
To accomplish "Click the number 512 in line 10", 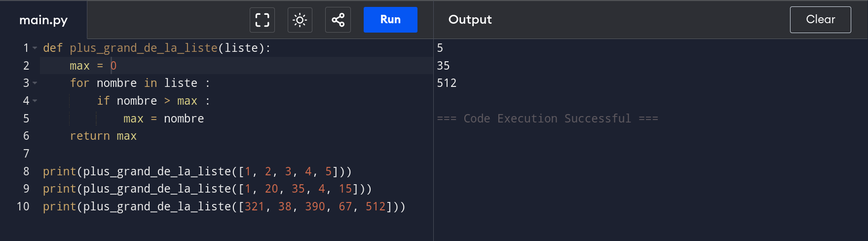I will [x=375, y=207].
